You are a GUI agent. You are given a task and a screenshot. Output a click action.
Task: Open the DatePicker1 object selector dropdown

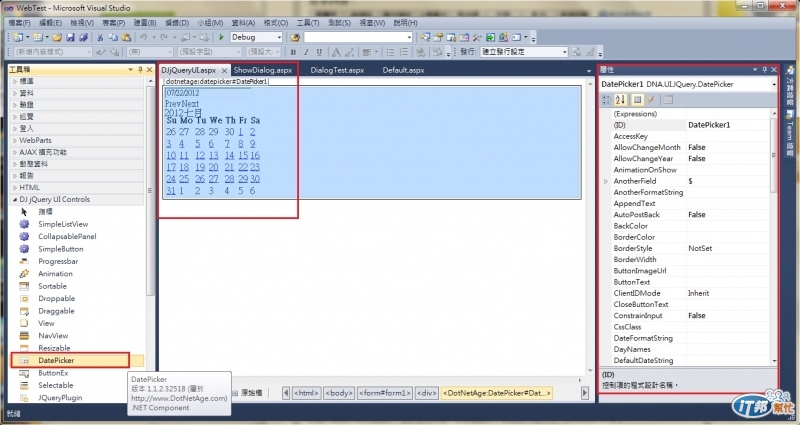(x=774, y=84)
